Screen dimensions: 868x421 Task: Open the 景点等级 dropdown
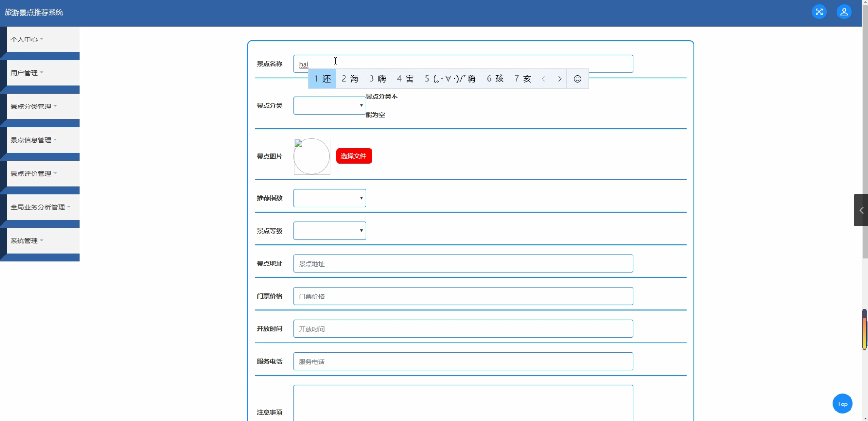[329, 231]
